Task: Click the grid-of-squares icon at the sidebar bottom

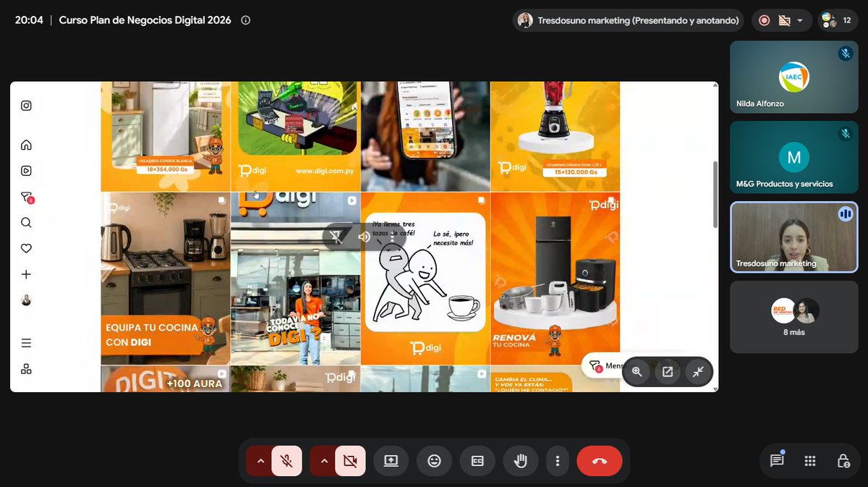Action: pyautogui.click(x=26, y=369)
